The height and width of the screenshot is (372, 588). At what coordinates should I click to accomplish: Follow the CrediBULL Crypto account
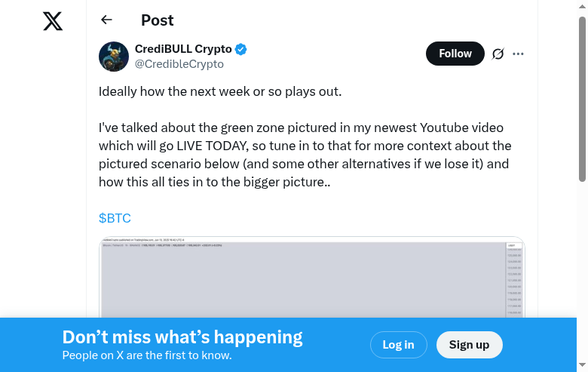pyautogui.click(x=455, y=54)
